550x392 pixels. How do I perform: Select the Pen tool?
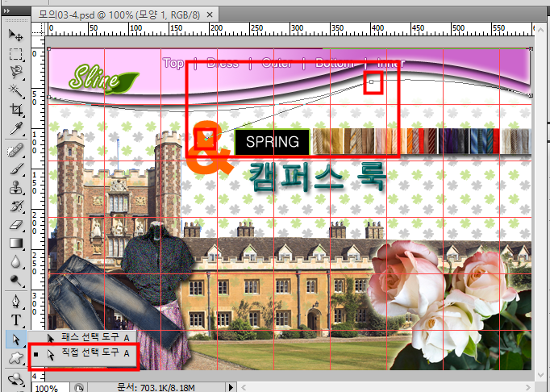click(x=15, y=302)
